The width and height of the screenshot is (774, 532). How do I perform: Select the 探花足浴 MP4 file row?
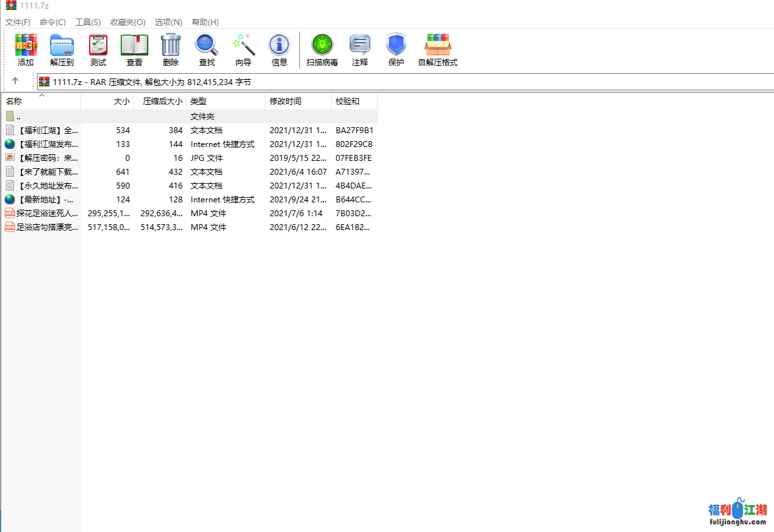tap(47, 214)
